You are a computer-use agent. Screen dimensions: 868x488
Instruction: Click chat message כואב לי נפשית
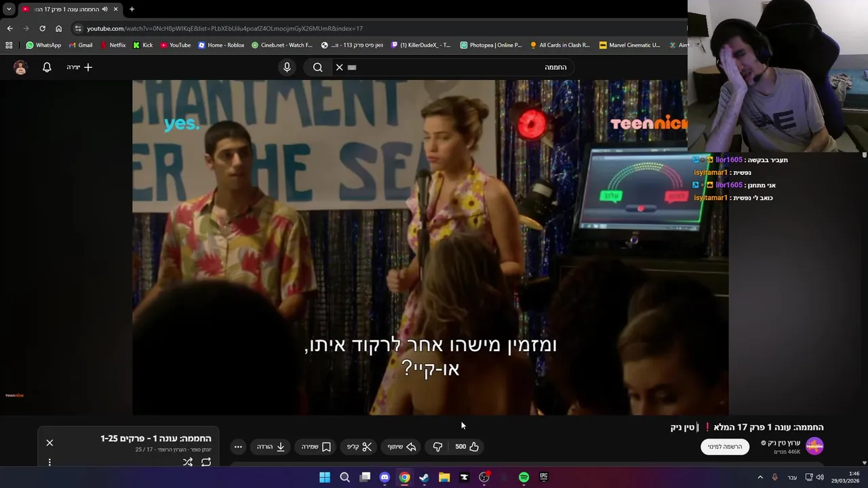pos(752,198)
